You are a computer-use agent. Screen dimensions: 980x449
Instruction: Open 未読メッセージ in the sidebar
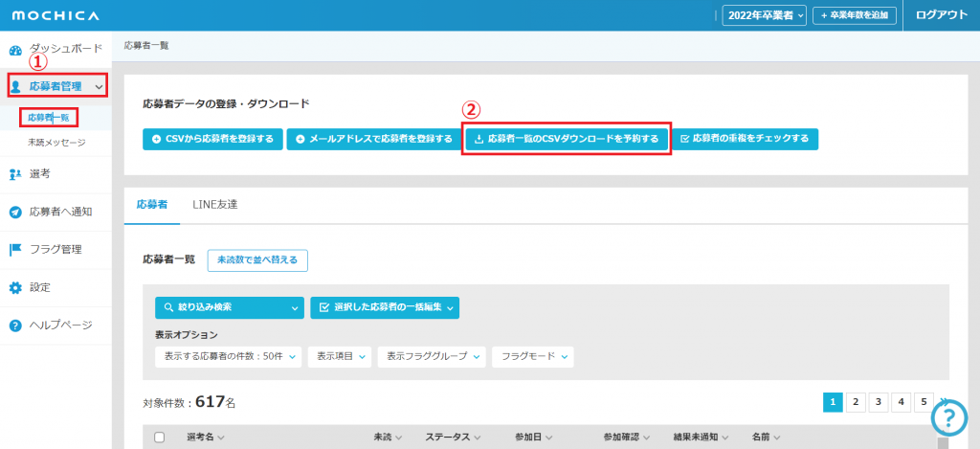(x=56, y=143)
